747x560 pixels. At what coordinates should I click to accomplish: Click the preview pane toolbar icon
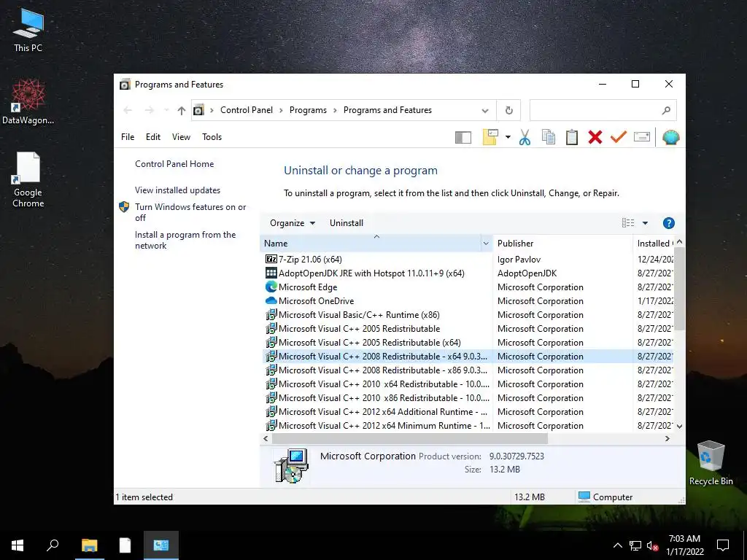463,138
